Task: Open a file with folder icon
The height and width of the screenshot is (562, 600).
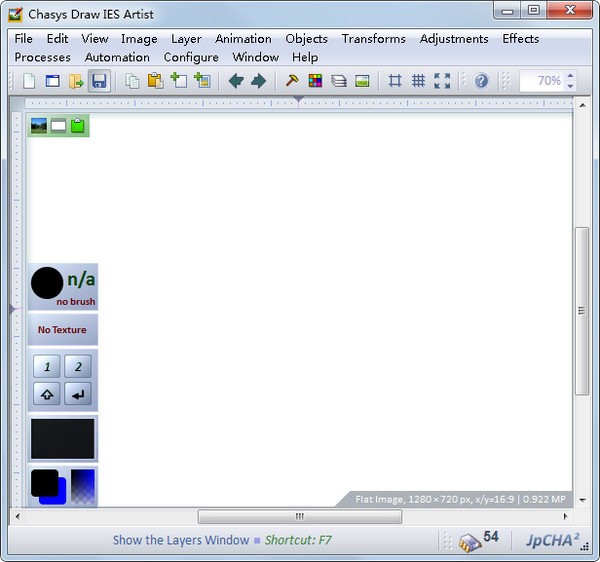Action: [x=76, y=81]
